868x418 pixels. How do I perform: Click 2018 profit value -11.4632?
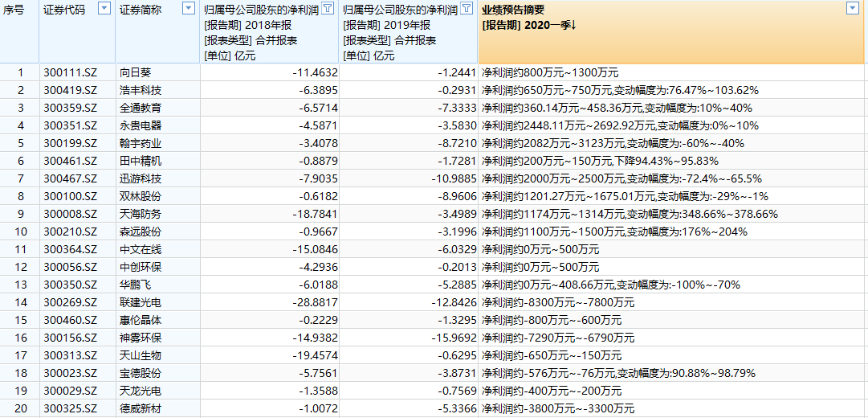pos(315,72)
